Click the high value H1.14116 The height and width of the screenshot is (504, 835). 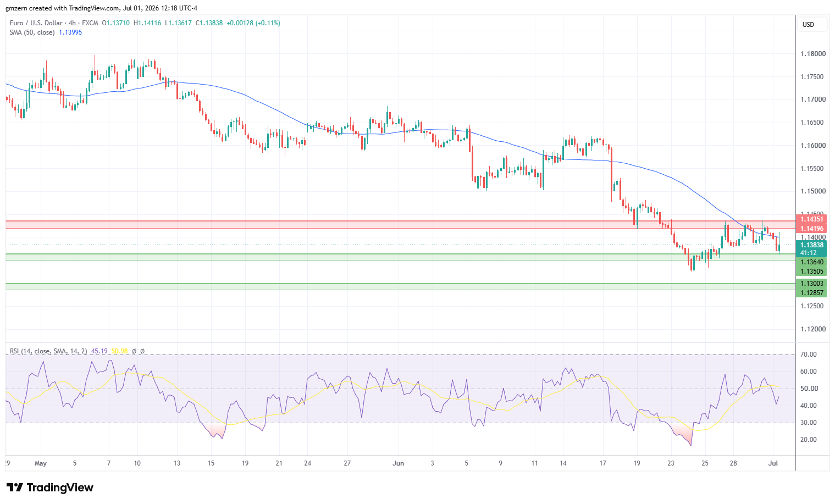coord(147,23)
